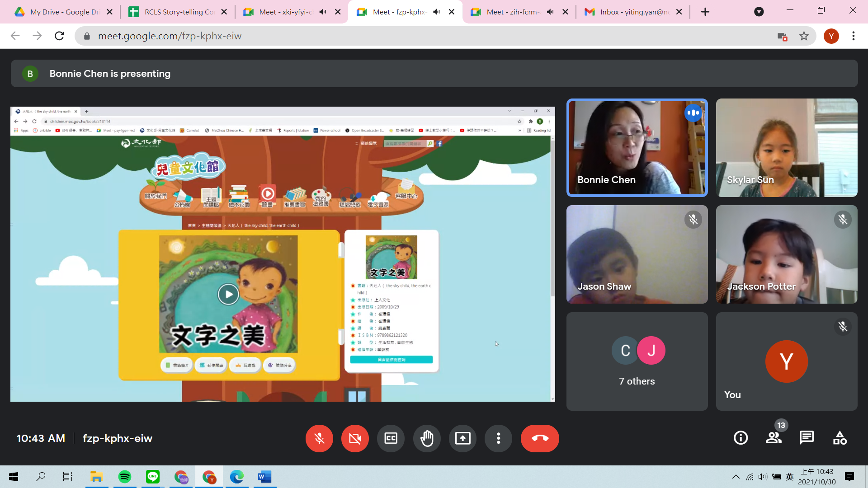Open the 7 others participants tile

click(637, 361)
